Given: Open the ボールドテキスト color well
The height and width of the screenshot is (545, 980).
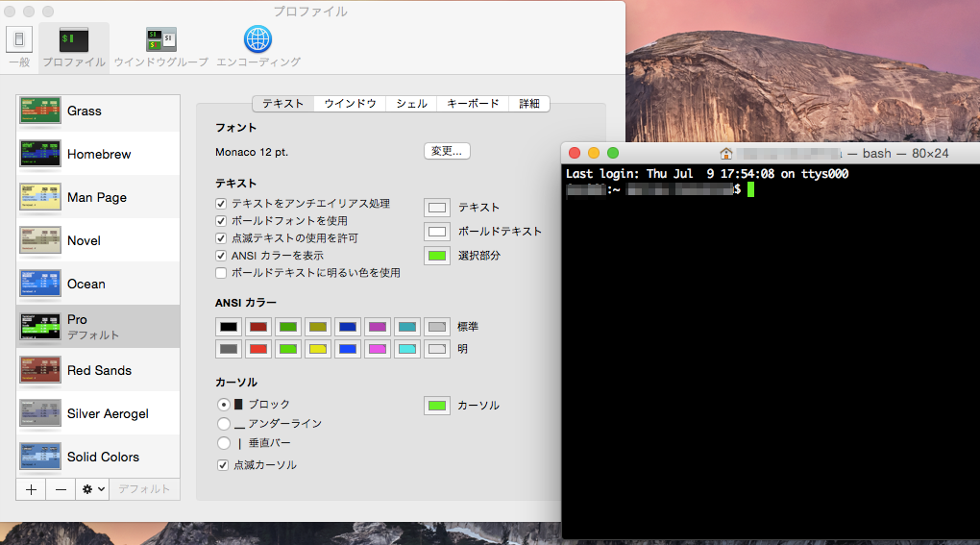Looking at the screenshot, I should pos(437,232).
